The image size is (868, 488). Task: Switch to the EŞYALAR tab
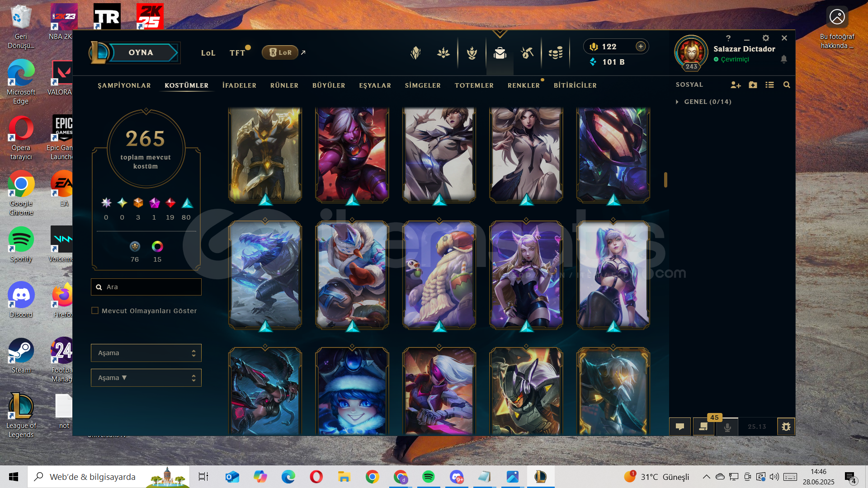[375, 85]
